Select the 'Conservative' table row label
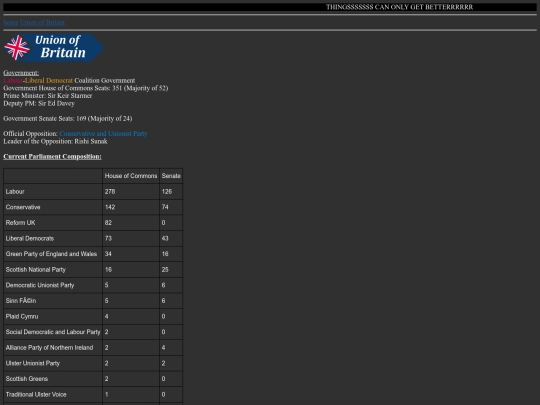 click(23, 207)
